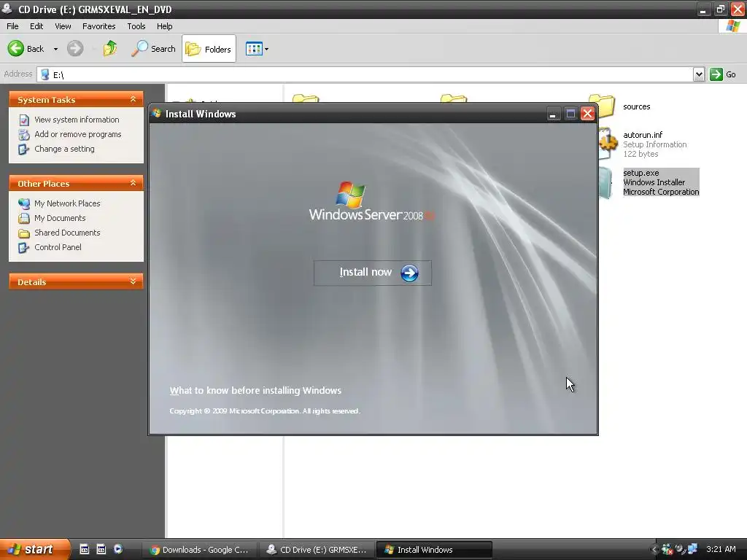Screen dimensions: 747x560
Task: Switch to CD Drive (E:) taskbar button
Action: 317,550
